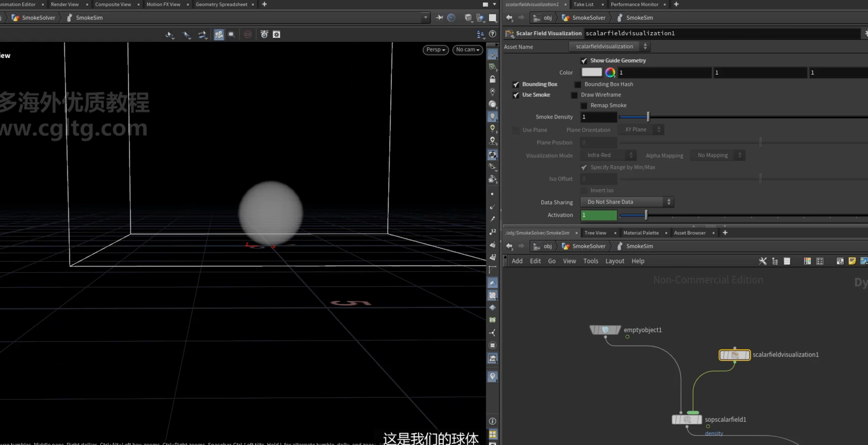Click the wrench tools icon in network editor
868x445 pixels.
pos(762,261)
